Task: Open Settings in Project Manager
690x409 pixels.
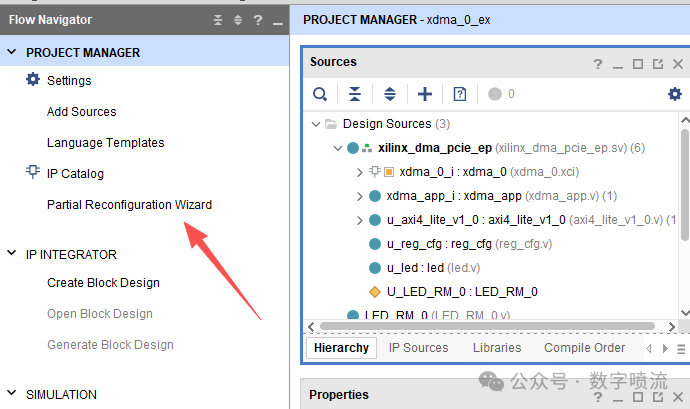Action: coord(69,81)
